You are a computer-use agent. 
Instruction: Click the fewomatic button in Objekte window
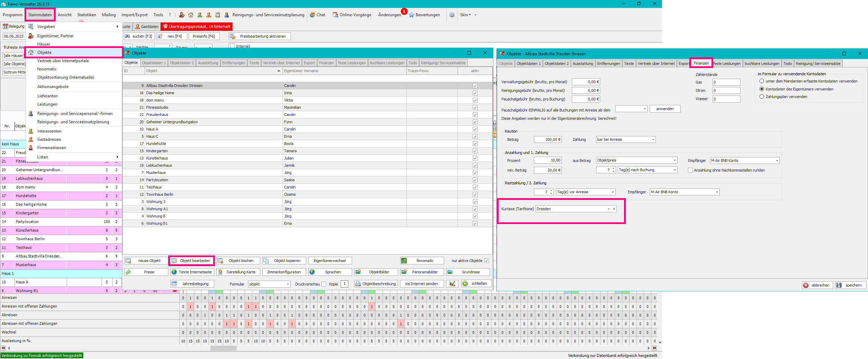pos(422,261)
